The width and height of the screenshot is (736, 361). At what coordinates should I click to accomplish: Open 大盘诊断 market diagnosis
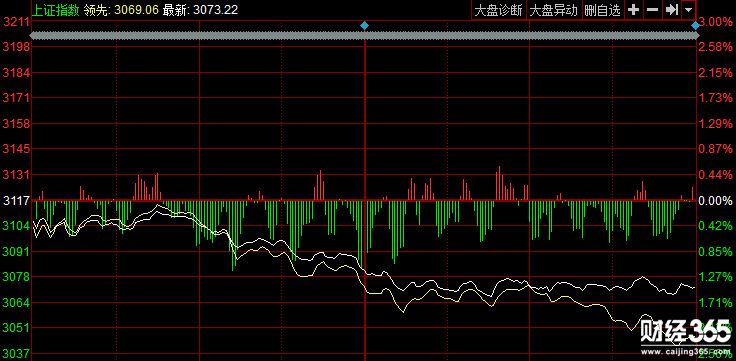tap(499, 10)
